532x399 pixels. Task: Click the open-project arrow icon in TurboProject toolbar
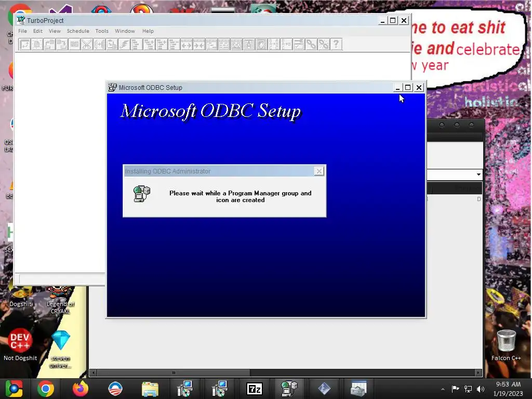pos(24,45)
